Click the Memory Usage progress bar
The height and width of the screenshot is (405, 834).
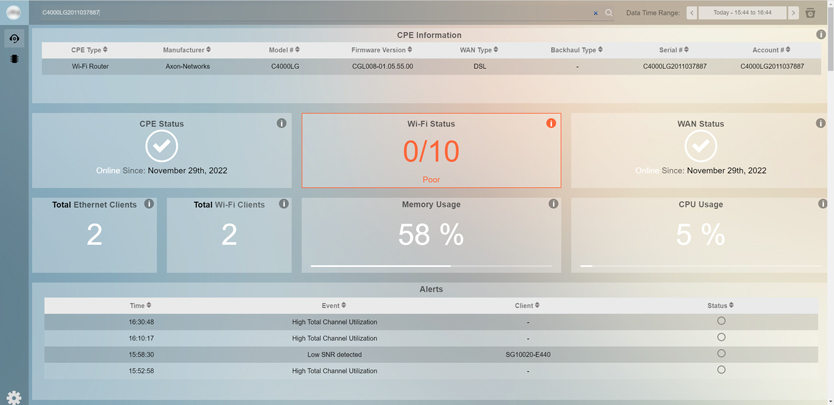[x=431, y=266]
